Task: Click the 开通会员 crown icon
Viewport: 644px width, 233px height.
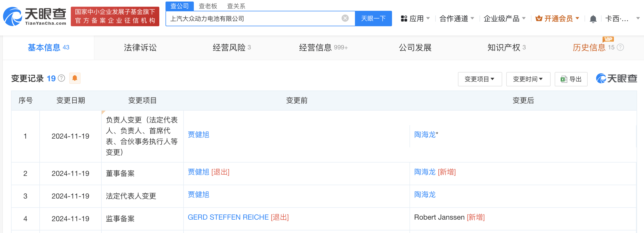Action: coord(539,18)
